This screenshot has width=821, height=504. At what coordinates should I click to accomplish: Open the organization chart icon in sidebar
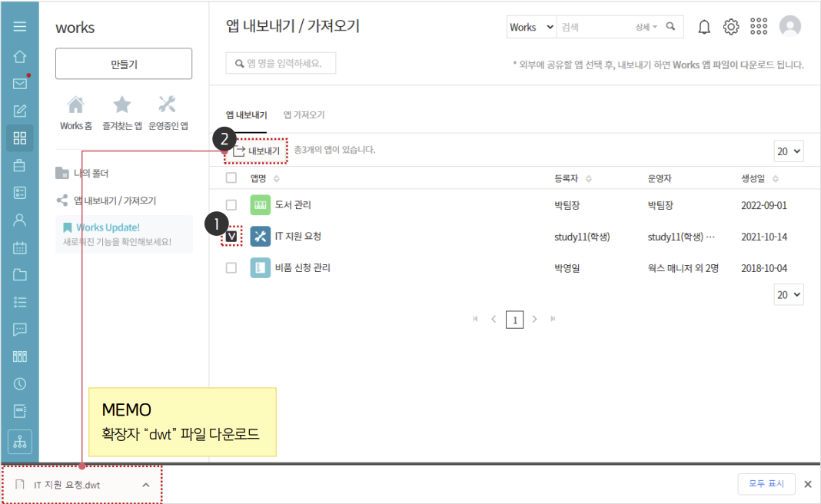point(20,442)
